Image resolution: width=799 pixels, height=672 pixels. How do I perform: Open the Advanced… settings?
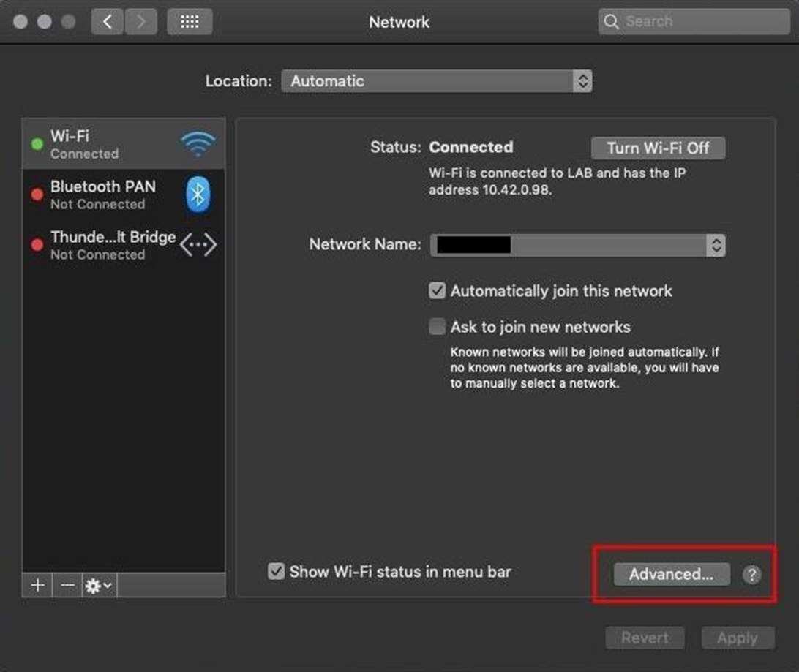pyautogui.click(x=671, y=575)
